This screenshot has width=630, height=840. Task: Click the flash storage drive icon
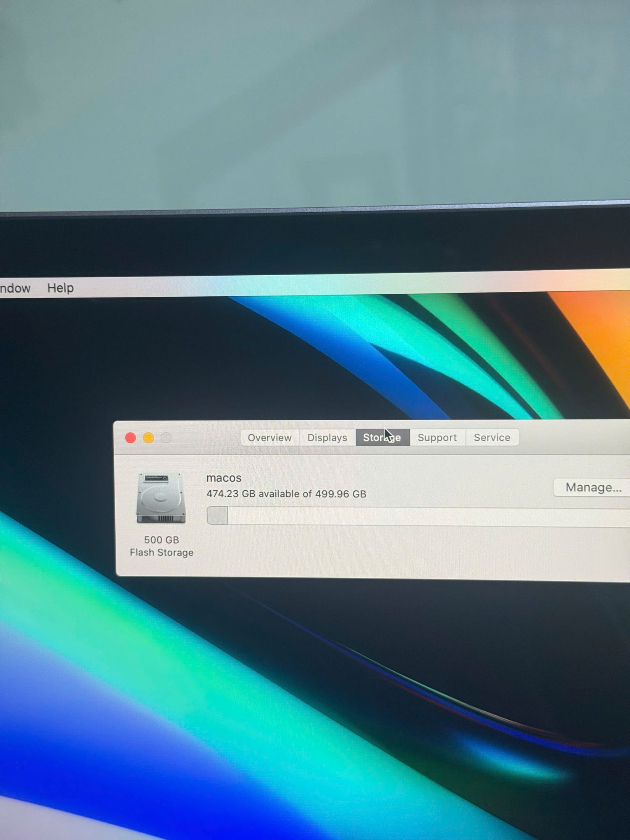[x=161, y=498]
